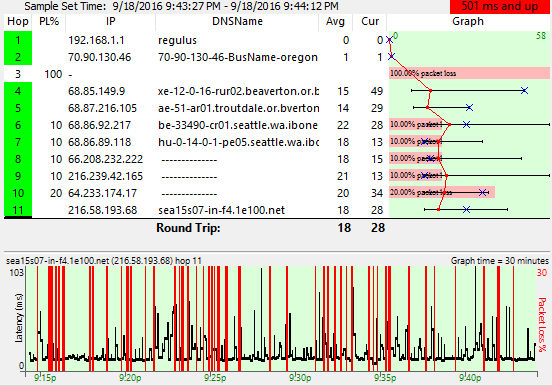
Task: Click the 9:25p time axis label
Action: [x=215, y=378]
